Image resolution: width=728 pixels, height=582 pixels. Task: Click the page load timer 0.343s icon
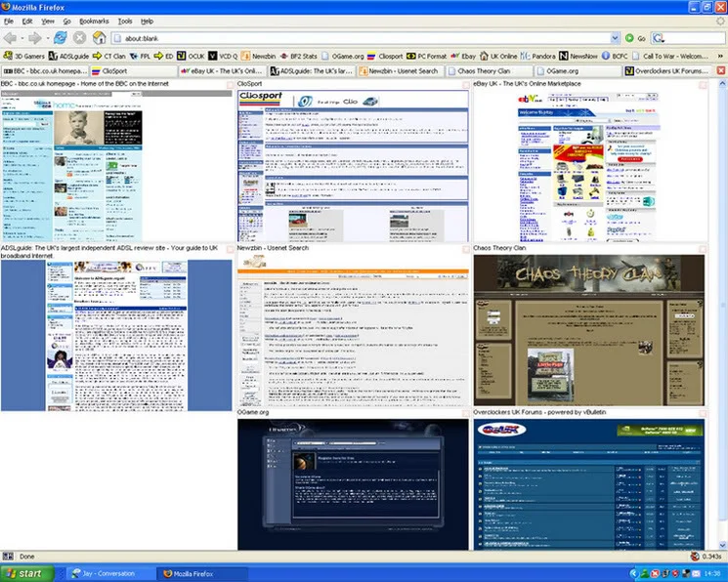[695, 556]
